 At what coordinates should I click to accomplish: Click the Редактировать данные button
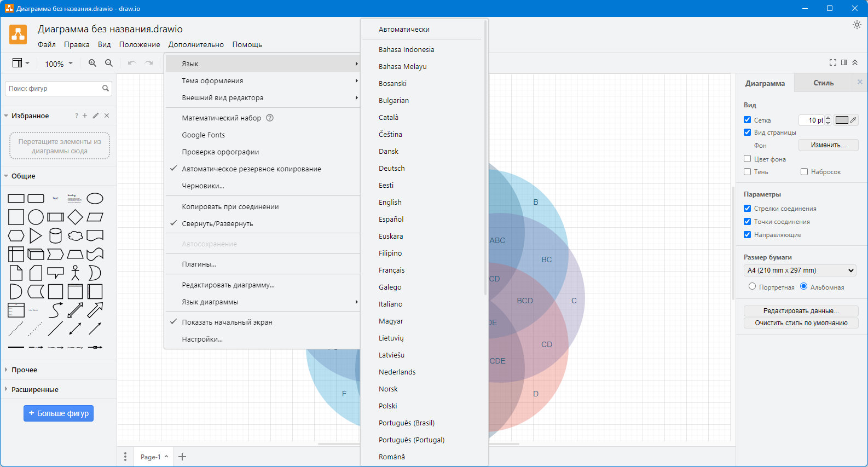pos(801,310)
